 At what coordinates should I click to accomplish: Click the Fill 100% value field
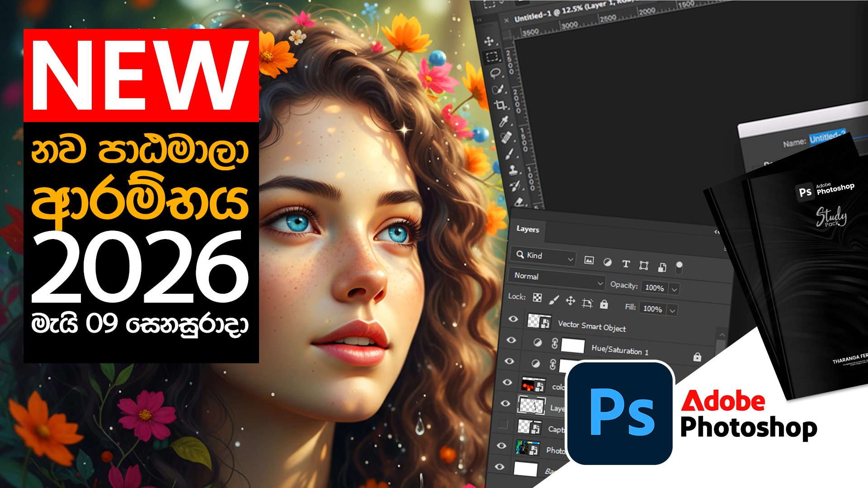[x=652, y=309]
